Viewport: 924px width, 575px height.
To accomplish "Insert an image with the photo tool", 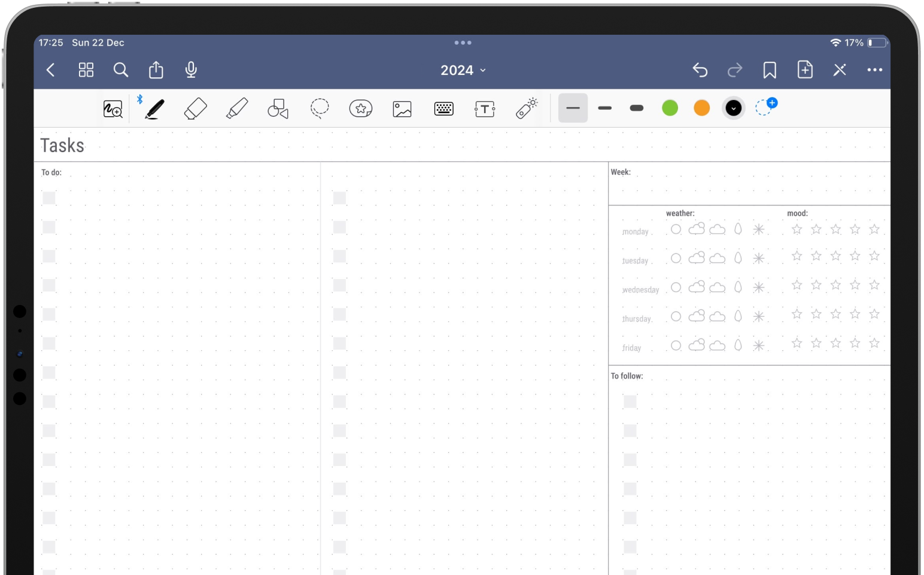I will (402, 109).
